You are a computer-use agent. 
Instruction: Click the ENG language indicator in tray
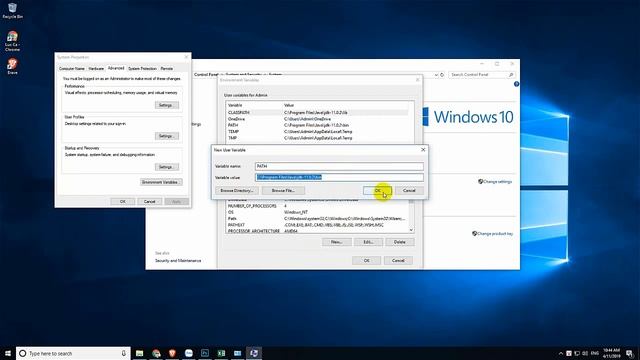coord(594,353)
